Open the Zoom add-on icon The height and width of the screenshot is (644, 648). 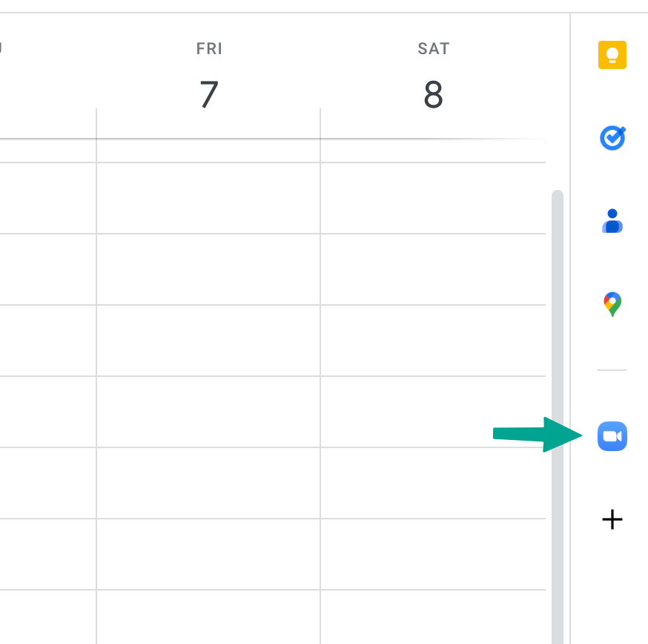pyautogui.click(x=612, y=436)
